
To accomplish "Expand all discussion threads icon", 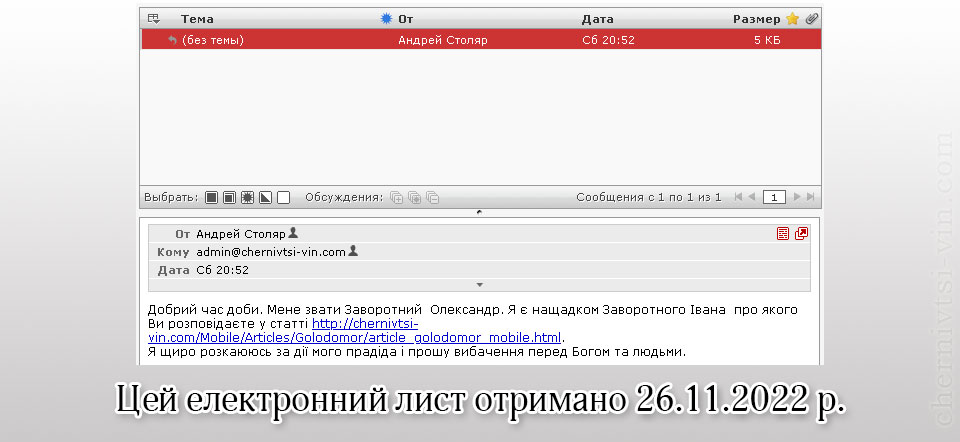I will [x=396, y=198].
